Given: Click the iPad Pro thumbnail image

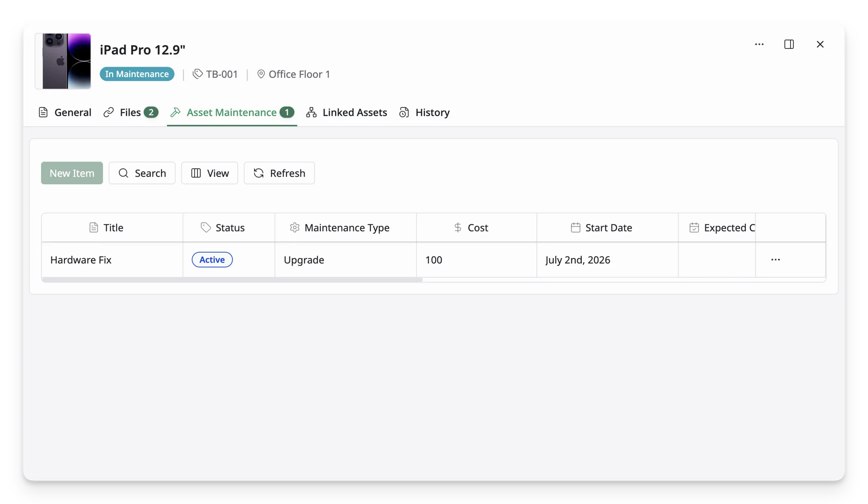Looking at the screenshot, I should [x=63, y=61].
